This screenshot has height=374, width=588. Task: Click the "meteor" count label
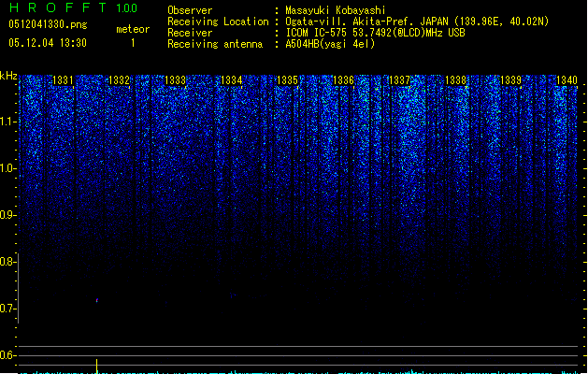tap(133, 29)
